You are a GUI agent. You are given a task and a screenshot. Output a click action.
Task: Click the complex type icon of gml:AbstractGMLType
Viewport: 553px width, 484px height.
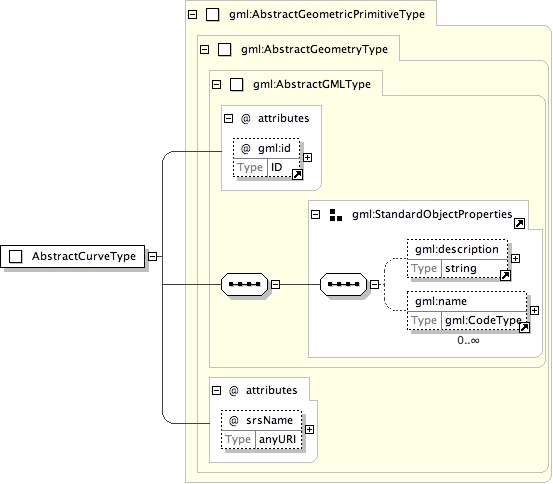(237, 85)
